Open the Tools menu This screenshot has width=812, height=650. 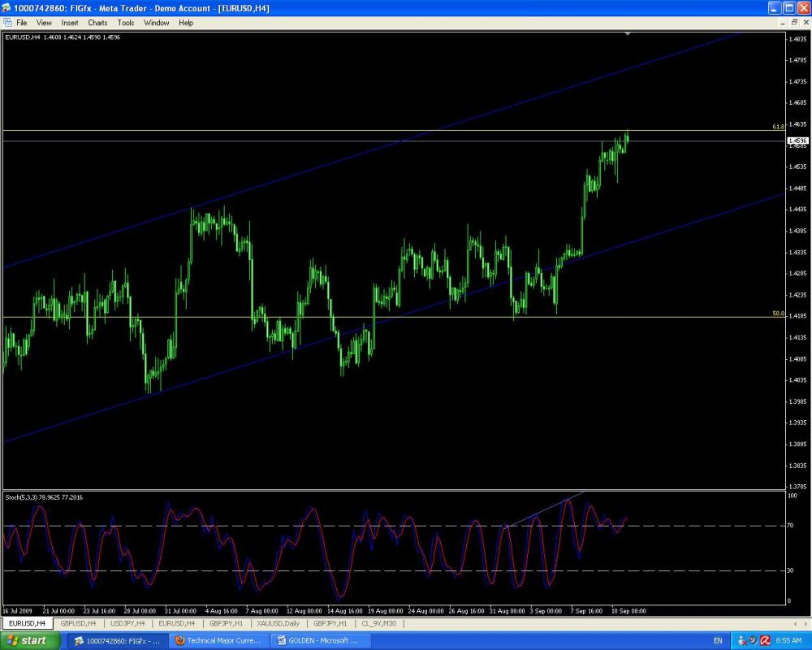click(126, 23)
